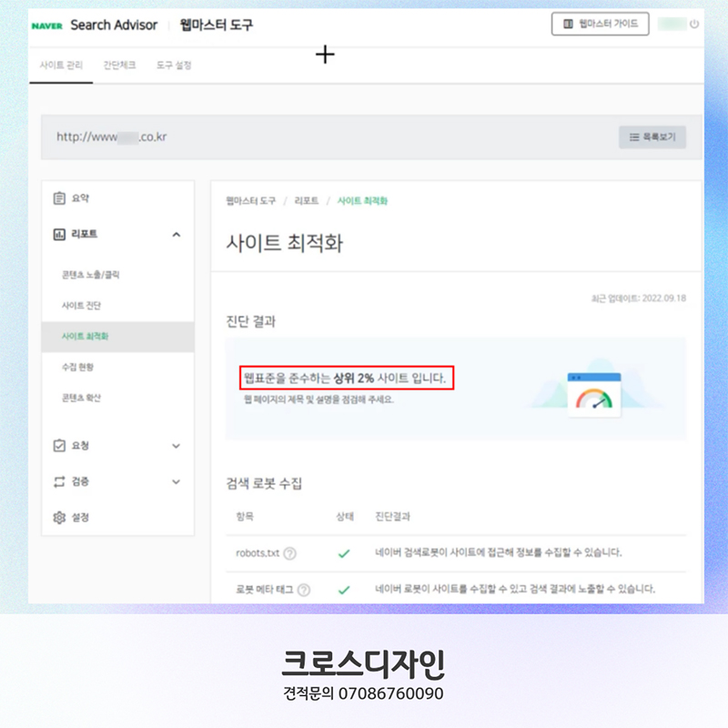Viewport: 728px width, 728px height.
Task: Click the 리포트 bar chart icon
Action: [58, 234]
